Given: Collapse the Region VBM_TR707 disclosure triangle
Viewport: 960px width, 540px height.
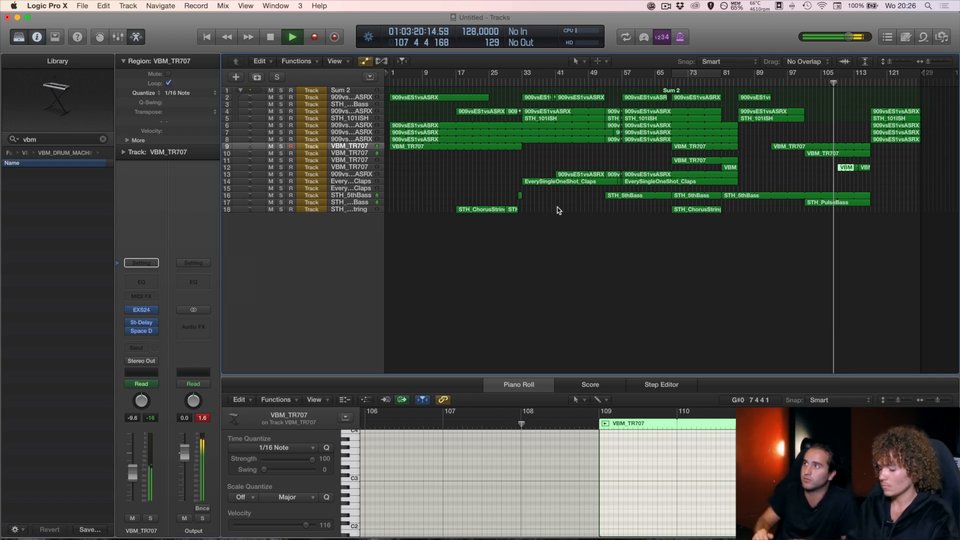Looking at the screenshot, I should pyautogui.click(x=123, y=61).
